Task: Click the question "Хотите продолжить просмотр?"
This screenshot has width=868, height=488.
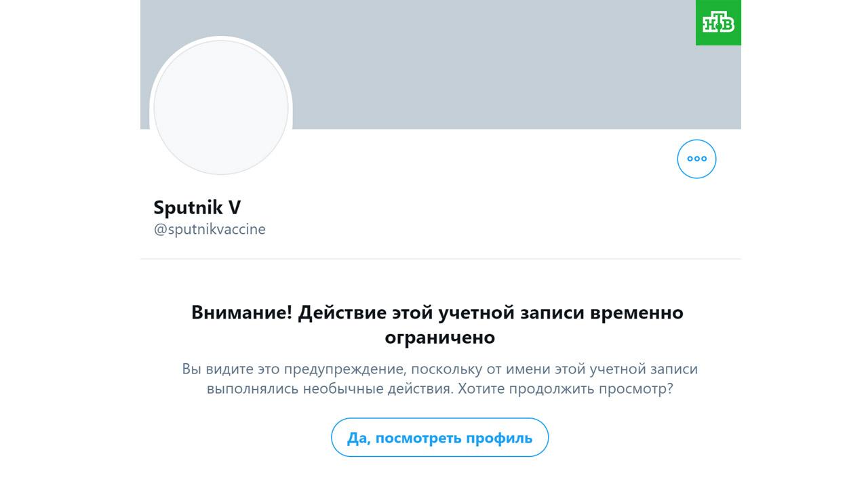Action: click(x=566, y=390)
